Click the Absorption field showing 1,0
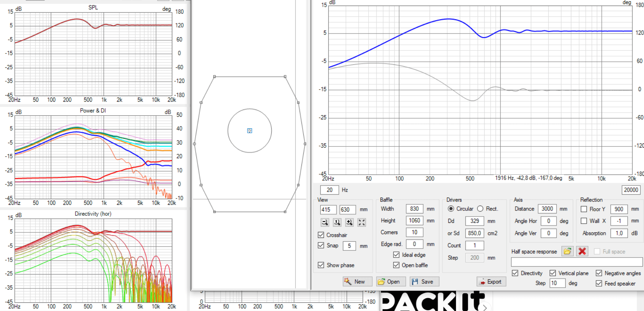Viewport: 644px width, 311px height. coord(619,233)
